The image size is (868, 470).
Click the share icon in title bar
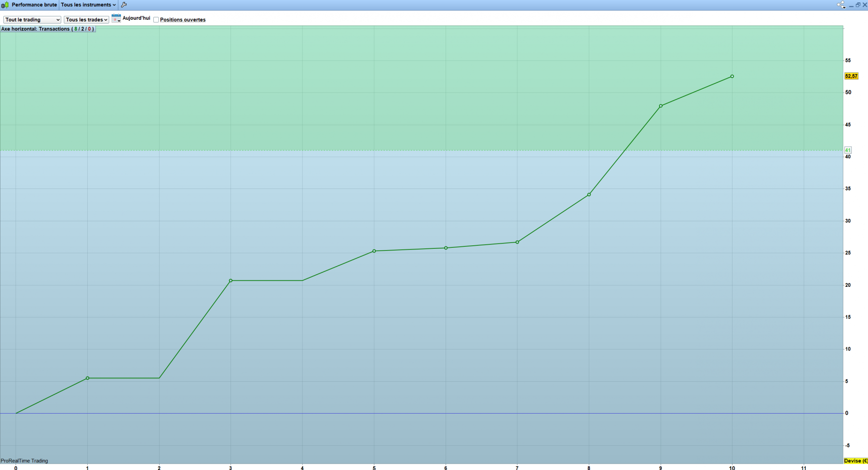(841, 5)
